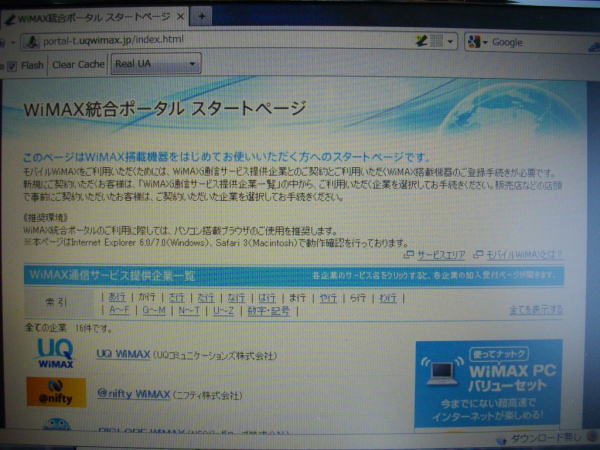Click the page heading WiMAX統合ポータル スタートページ
The image size is (600, 450).
point(165,109)
